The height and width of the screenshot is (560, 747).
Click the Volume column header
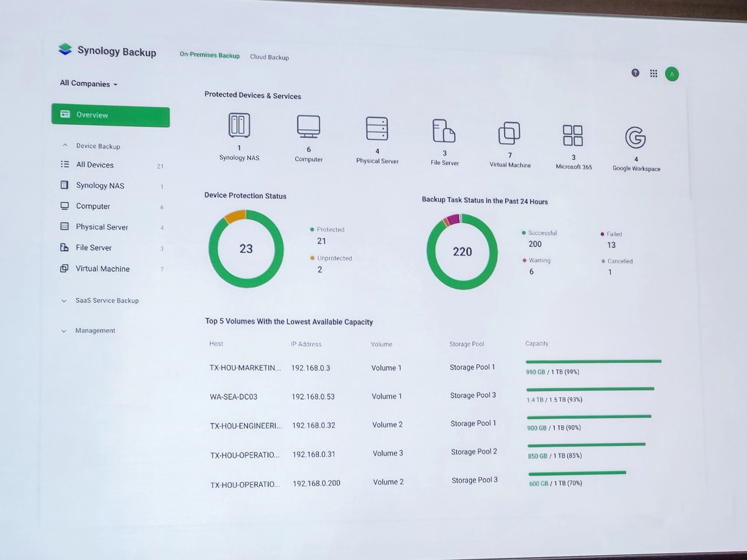pos(381,344)
